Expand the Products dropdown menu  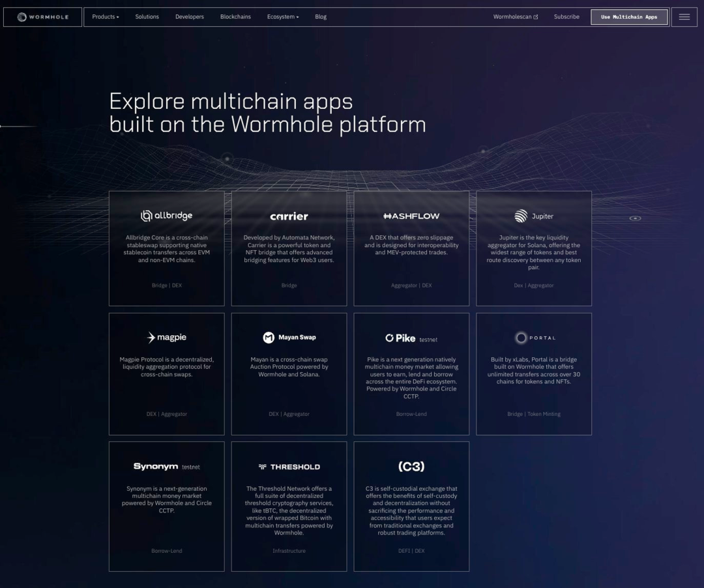pos(106,16)
